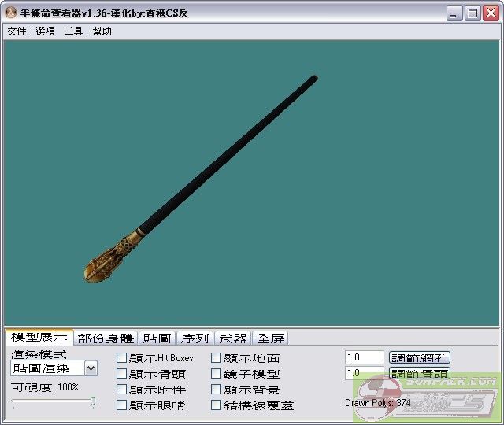The width and height of the screenshot is (504, 425).
Task: Toggle the 鏡子模型 checkbox
Action: (x=217, y=374)
